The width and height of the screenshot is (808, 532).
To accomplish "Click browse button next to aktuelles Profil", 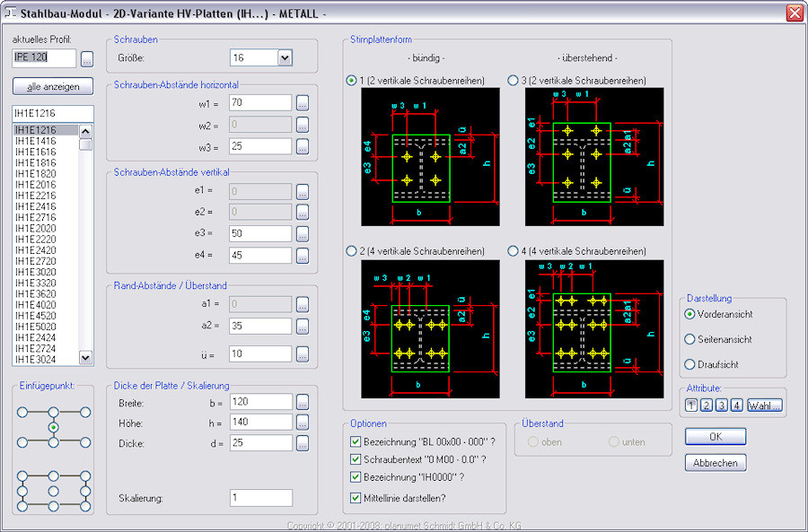I will point(87,58).
